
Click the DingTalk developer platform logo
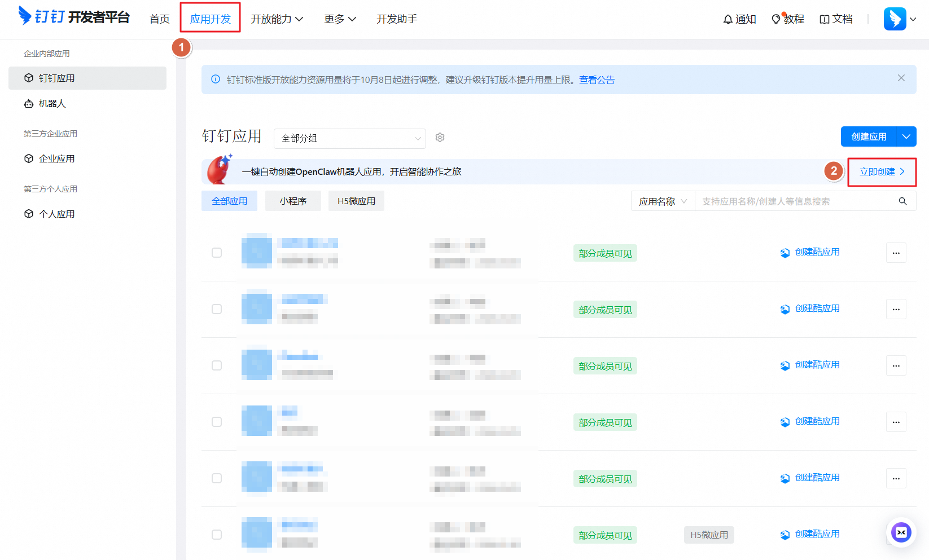[74, 17]
